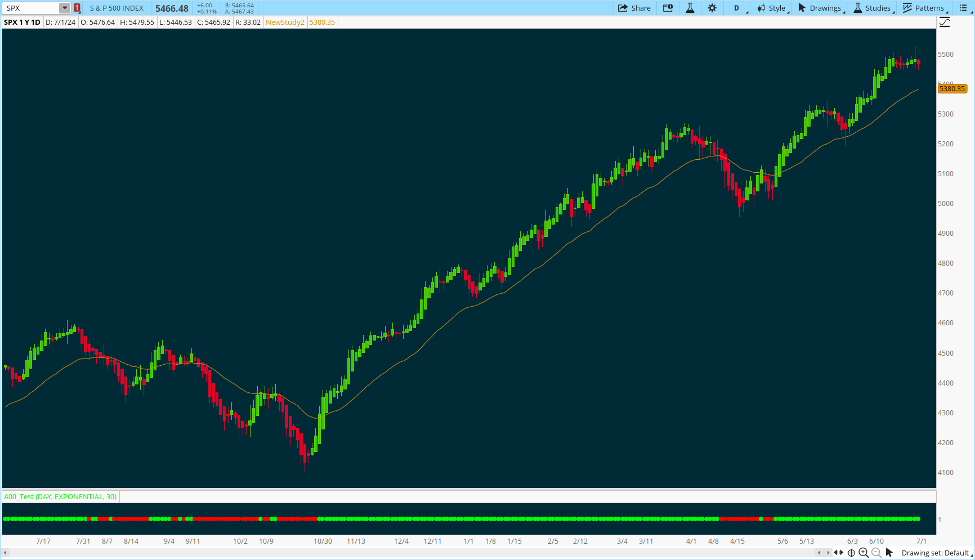Image resolution: width=975 pixels, height=560 pixels.
Task: Click the R: 33.02 range value
Action: pos(248,23)
